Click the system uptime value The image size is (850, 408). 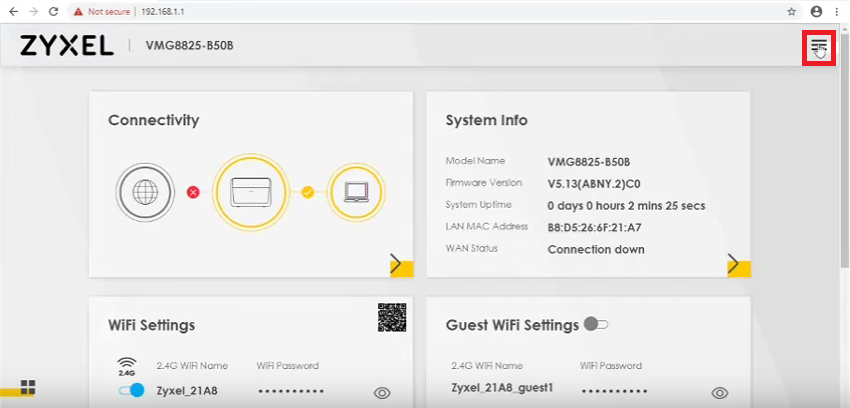tap(627, 206)
